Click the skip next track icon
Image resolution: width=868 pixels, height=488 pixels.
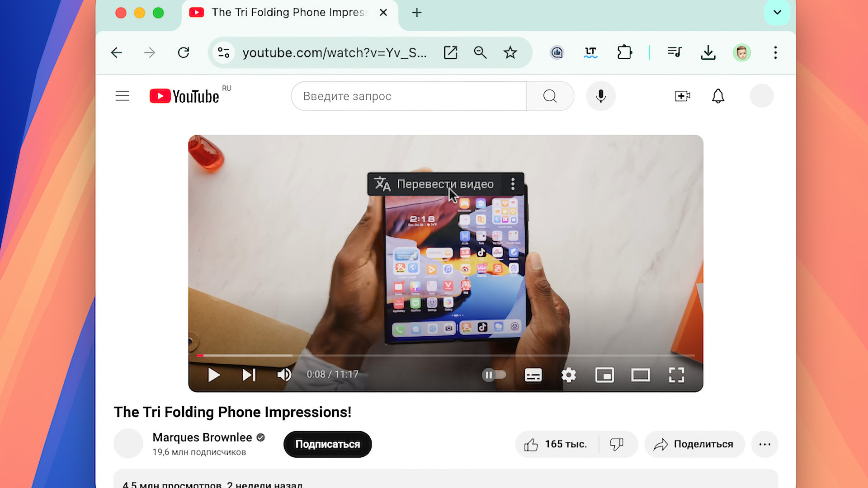249,374
